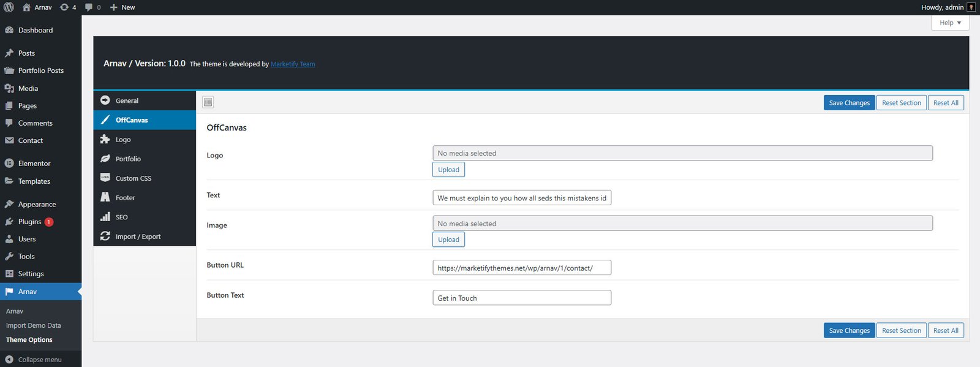
Task: Select the Import / Export tab
Action: [x=138, y=236]
